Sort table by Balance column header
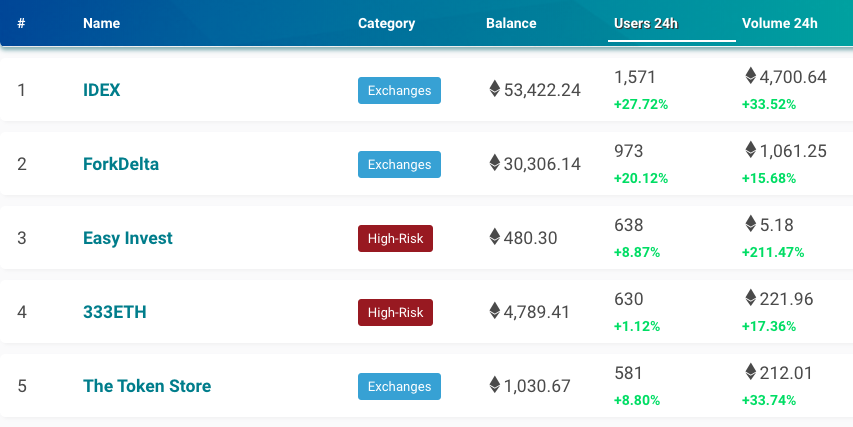The image size is (853, 427). (x=511, y=23)
